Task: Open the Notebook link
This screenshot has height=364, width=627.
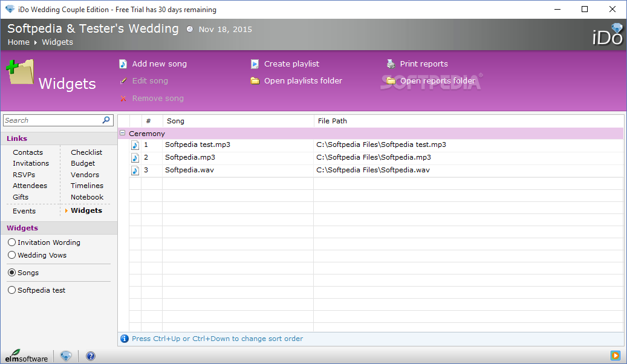Action: 87,197
